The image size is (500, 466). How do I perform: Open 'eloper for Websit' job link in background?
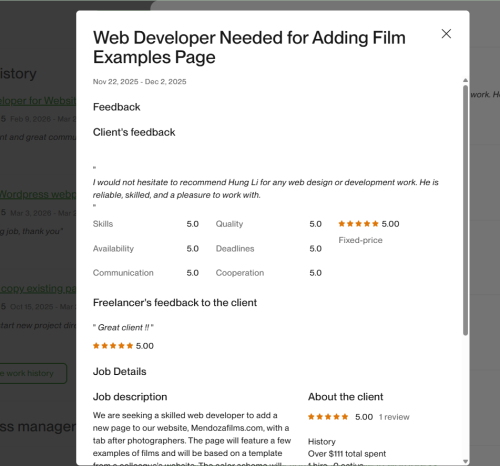pyautogui.click(x=38, y=101)
